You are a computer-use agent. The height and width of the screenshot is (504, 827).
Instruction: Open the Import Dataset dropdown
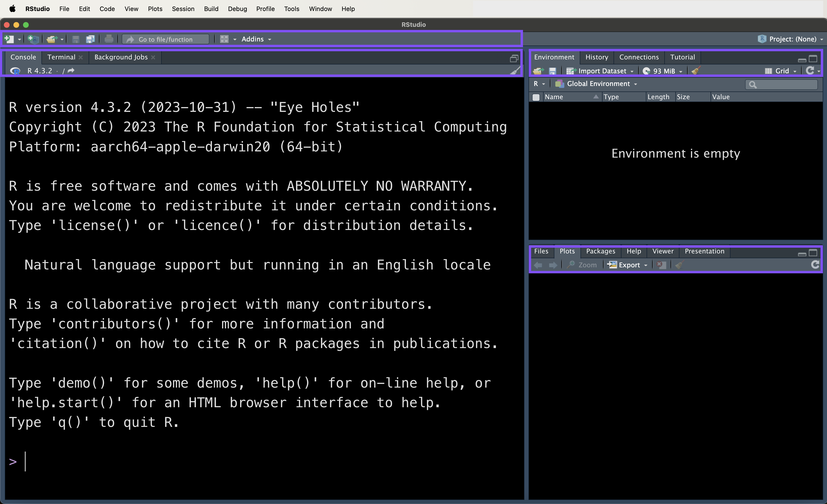600,71
